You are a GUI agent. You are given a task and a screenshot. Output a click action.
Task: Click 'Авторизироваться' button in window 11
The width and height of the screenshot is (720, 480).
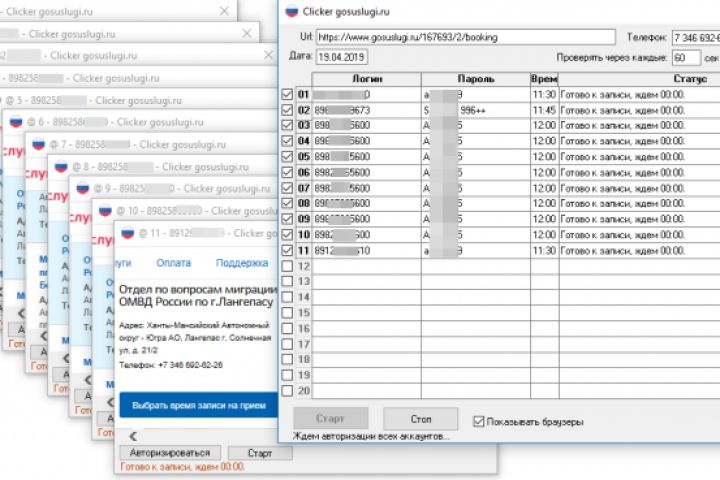pyautogui.click(x=170, y=453)
